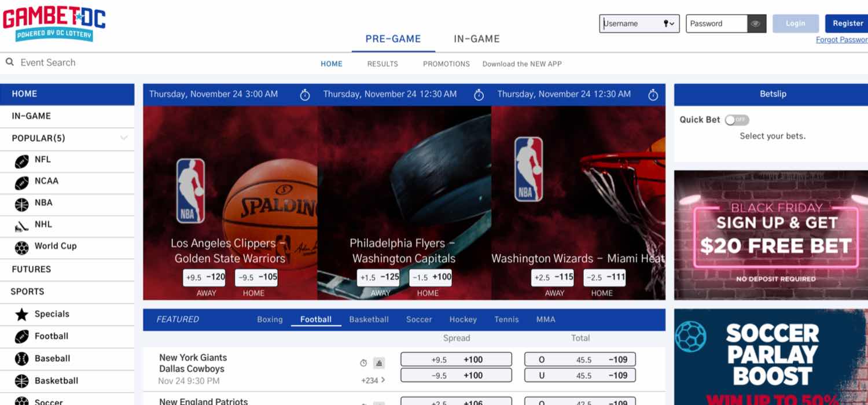Screen dimensions: 868x405
Task: Select the Basketball featured tab
Action: pyautogui.click(x=369, y=319)
